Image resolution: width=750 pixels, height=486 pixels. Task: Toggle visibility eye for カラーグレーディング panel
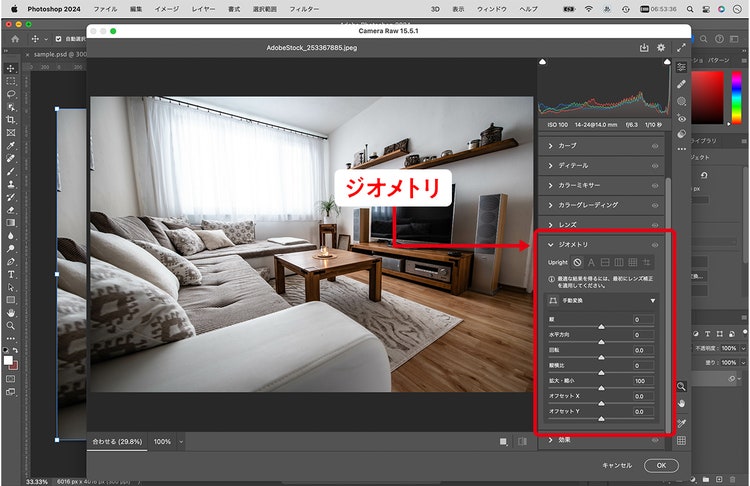[655, 205]
